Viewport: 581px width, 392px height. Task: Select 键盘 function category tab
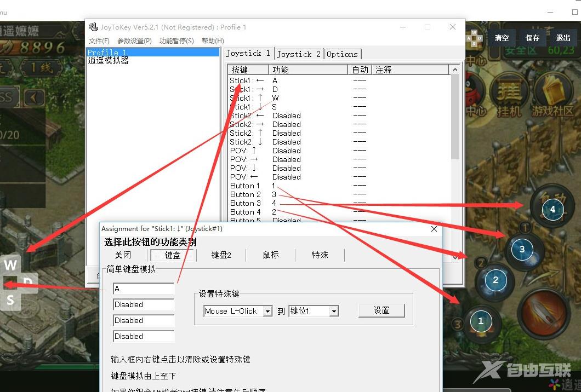point(172,255)
